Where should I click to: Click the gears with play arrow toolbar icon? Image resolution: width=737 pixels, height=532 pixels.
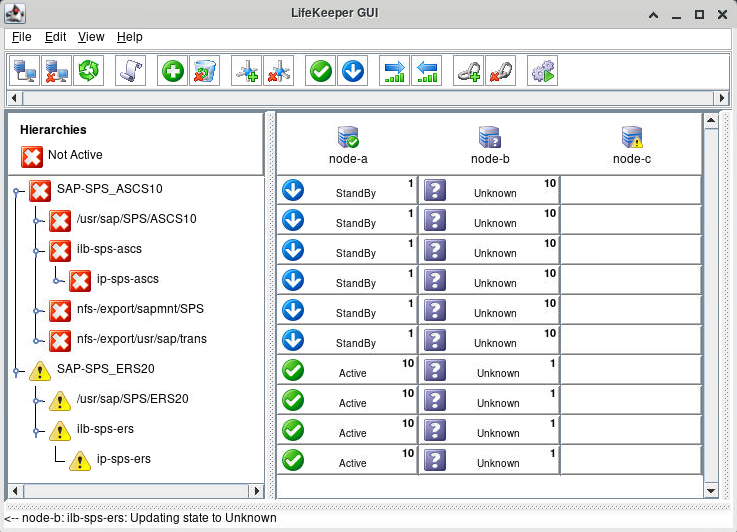[542, 71]
